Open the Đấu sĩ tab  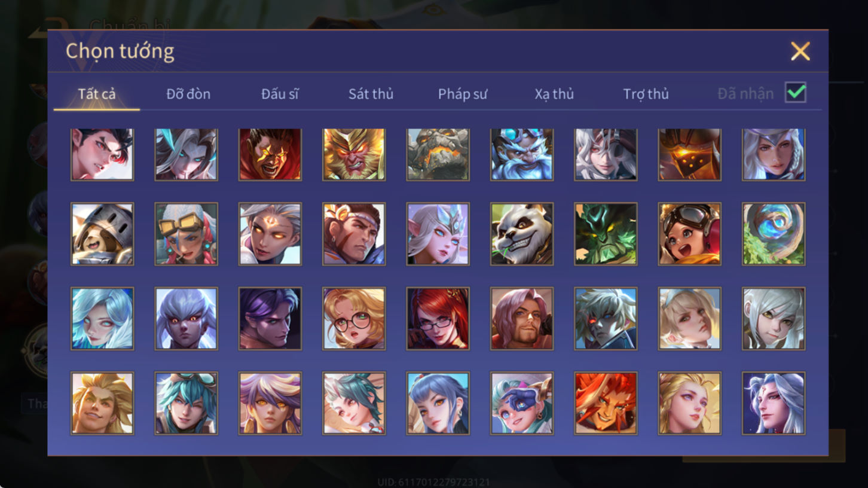[280, 94]
